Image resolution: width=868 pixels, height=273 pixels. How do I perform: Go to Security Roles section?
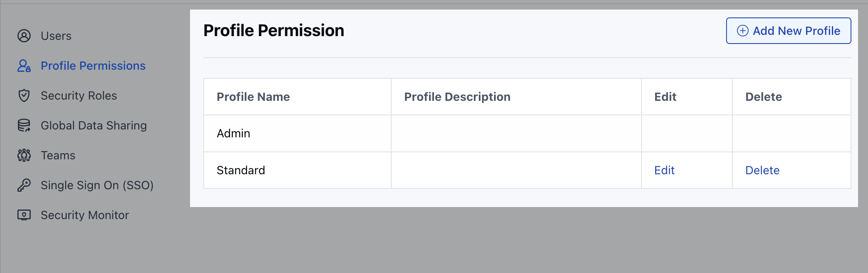[x=79, y=96]
